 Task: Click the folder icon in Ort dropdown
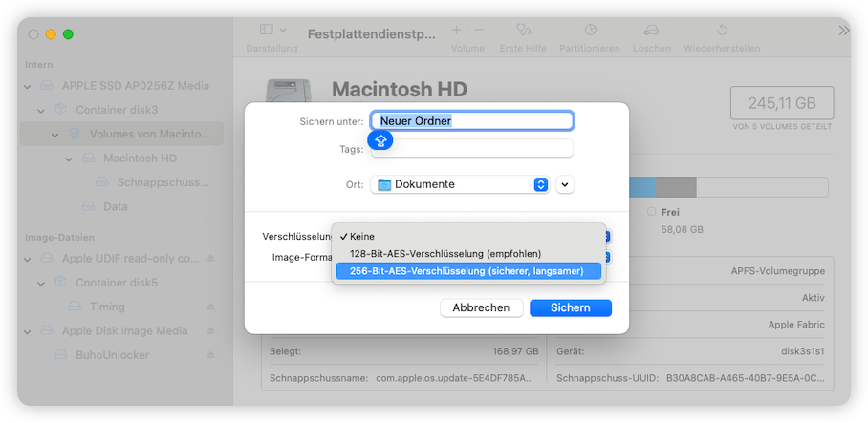[x=384, y=184]
